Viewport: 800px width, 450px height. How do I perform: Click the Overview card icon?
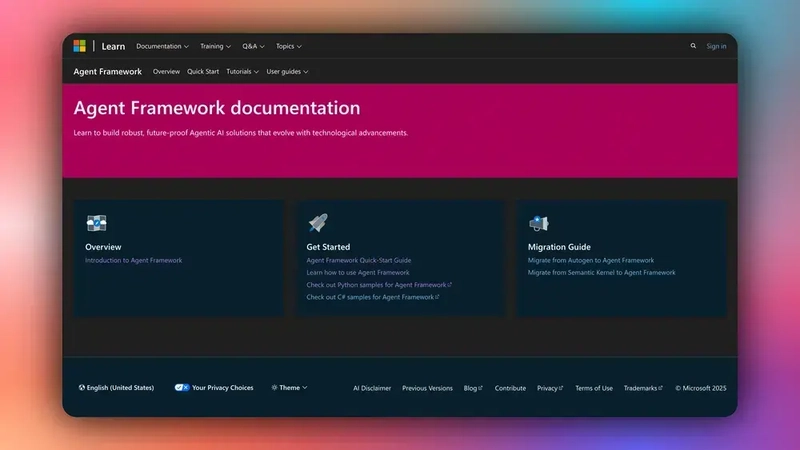(96, 223)
